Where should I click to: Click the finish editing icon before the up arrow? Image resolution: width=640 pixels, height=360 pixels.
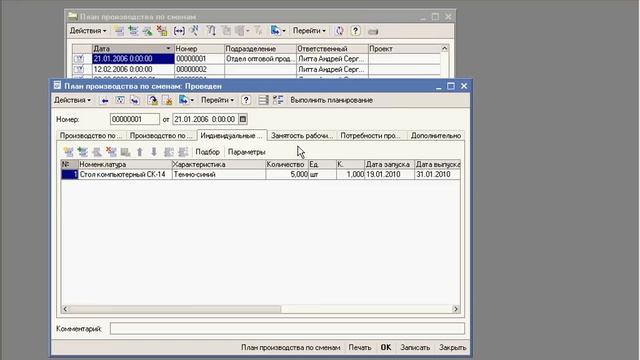[125, 152]
